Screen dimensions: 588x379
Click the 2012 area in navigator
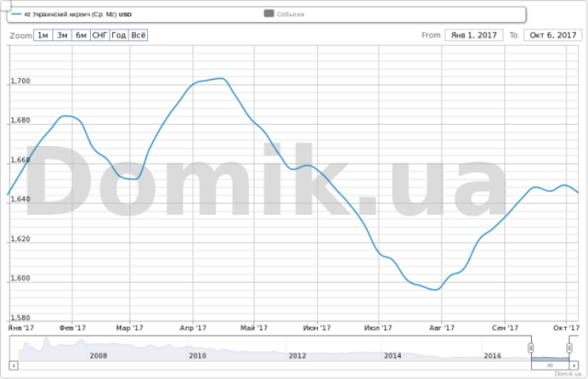point(297,355)
